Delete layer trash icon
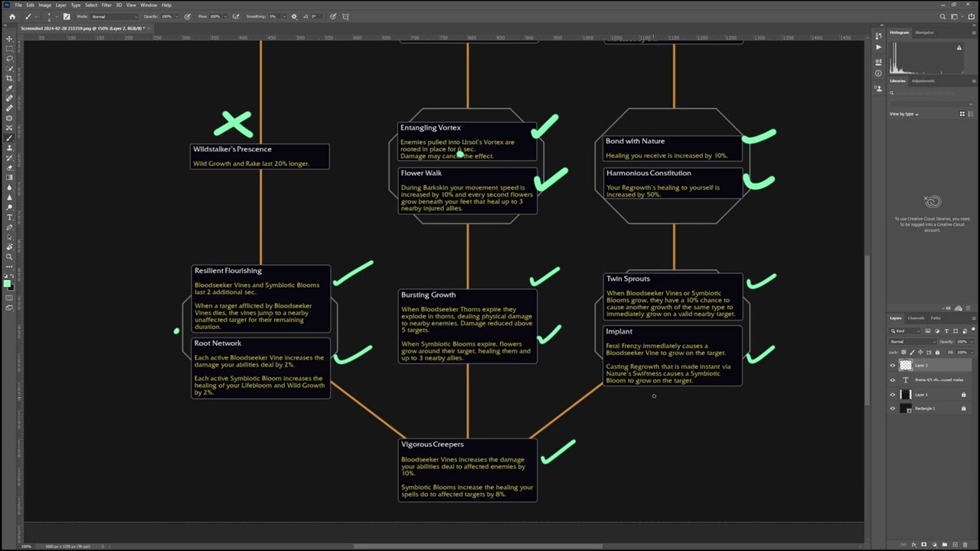This screenshot has height=551, width=980. (964, 544)
